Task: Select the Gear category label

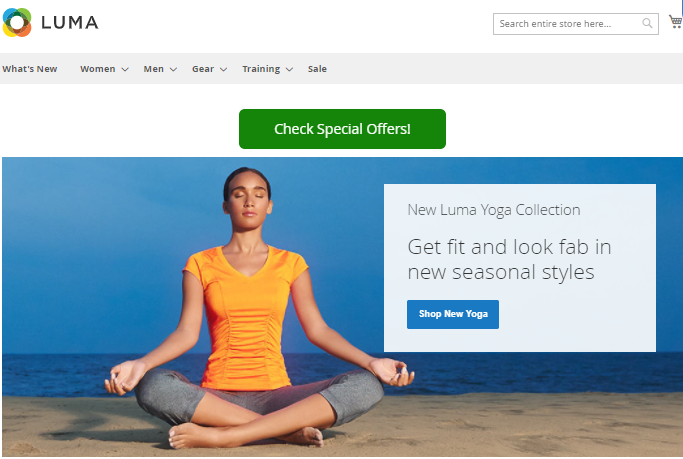Action: (203, 69)
